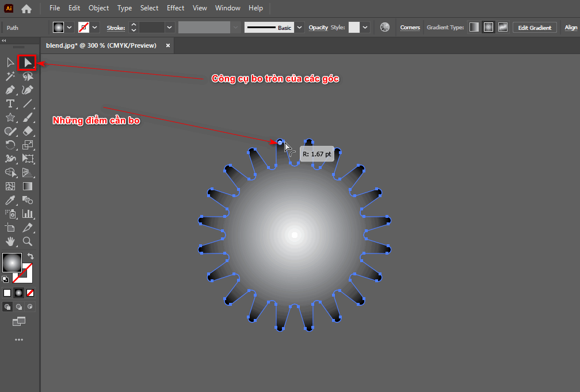The image size is (580, 392).
Task: Open the Effect menu
Action: [x=175, y=8]
